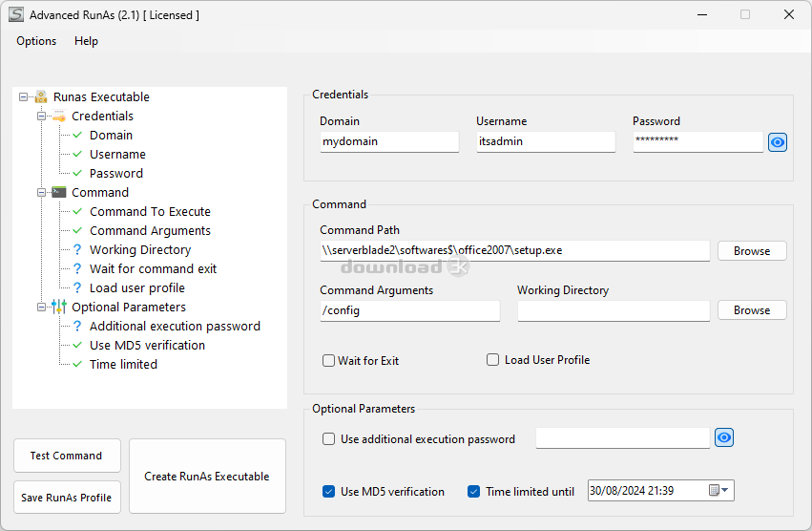
Task: Click the Test Command button
Action: (x=67, y=456)
